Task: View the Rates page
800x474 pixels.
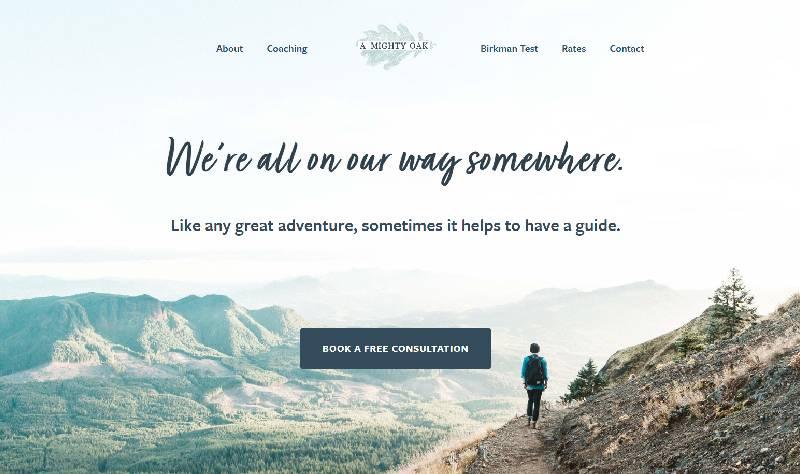Action: 573,48
